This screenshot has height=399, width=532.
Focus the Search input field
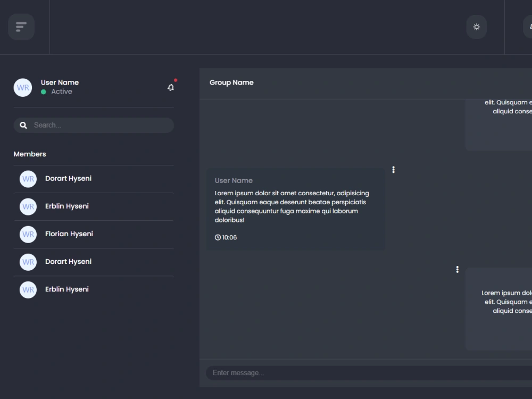pos(94,125)
